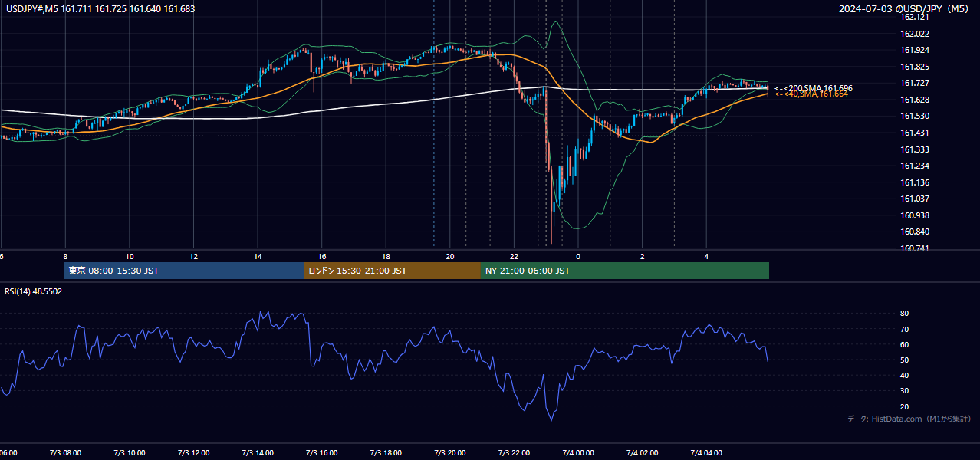Click price axis value 162.121
Image resolution: width=980 pixels, height=460 pixels.
914,17
